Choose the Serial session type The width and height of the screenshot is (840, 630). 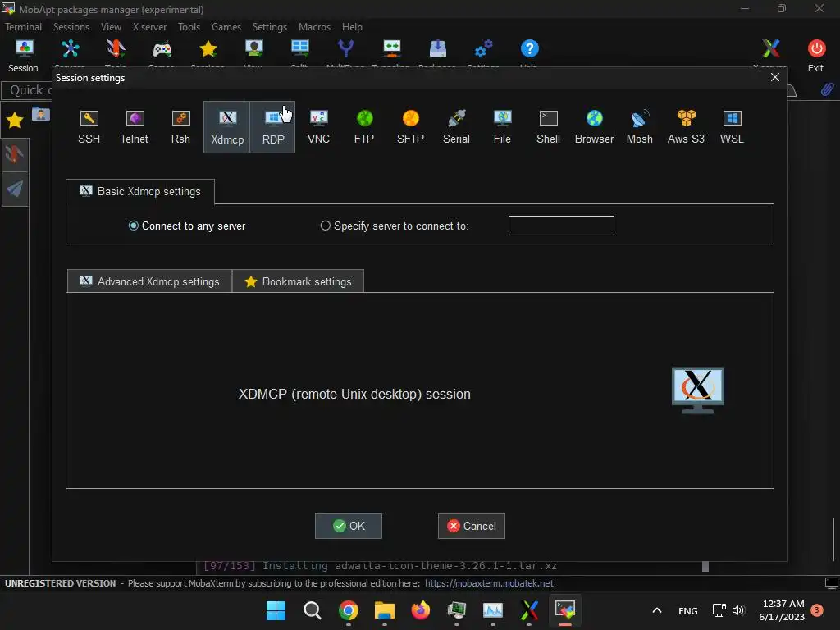(456, 127)
